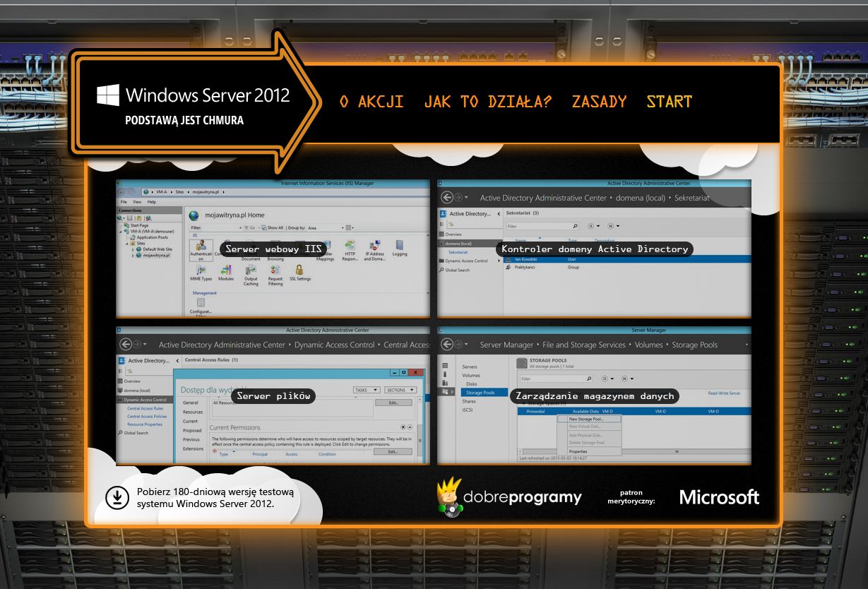
Task: Click the Microsoft patron logo
Action: coord(719,497)
